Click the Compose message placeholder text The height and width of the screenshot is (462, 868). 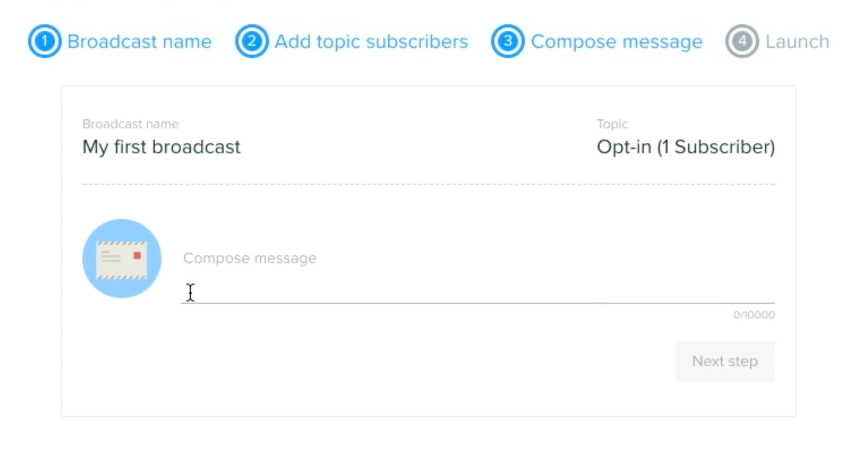click(x=250, y=258)
